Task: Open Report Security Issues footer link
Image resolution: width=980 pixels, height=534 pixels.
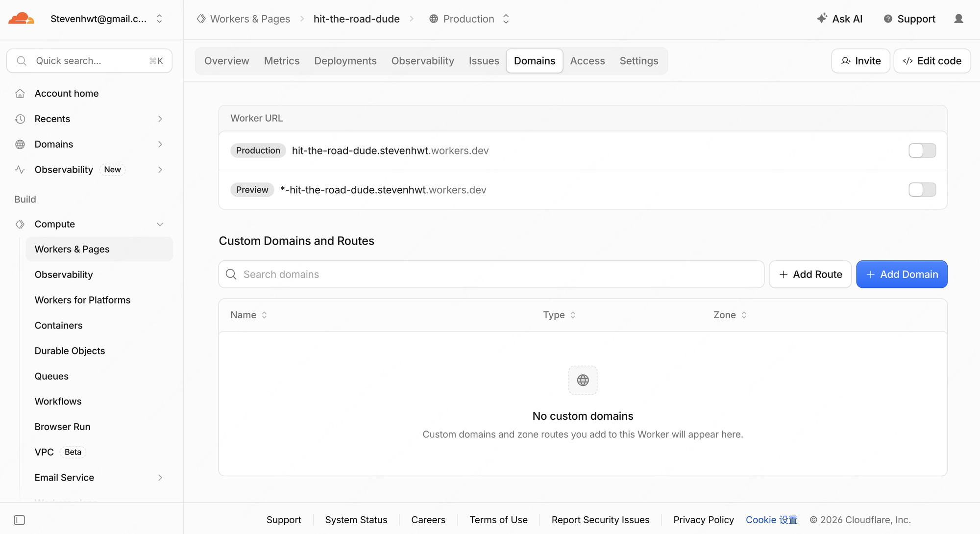Action: click(600, 520)
